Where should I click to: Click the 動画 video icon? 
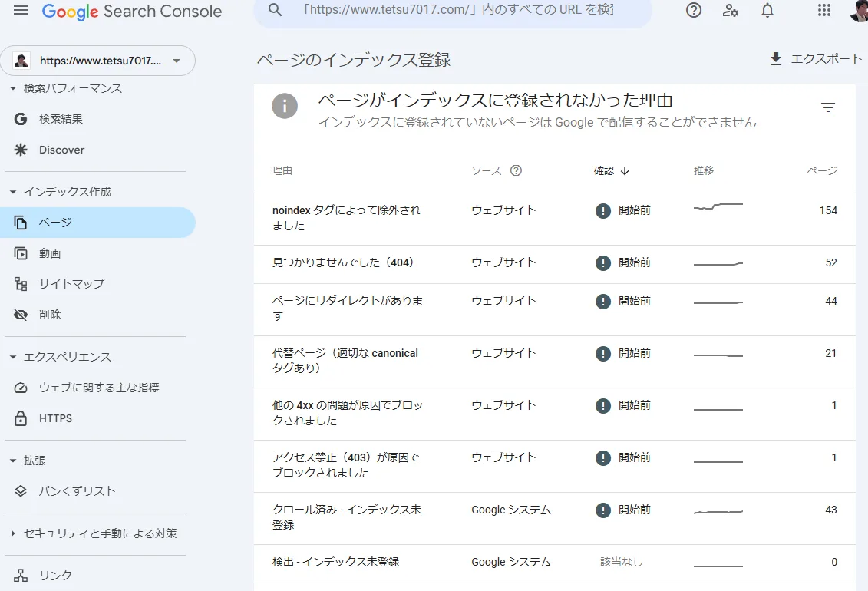(x=21, y=253)
